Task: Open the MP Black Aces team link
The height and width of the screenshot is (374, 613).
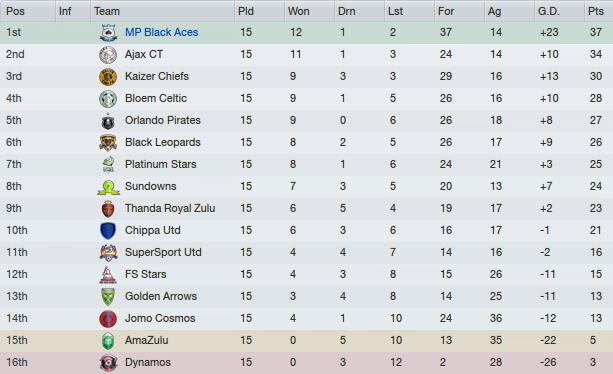Action: (161, 32)
